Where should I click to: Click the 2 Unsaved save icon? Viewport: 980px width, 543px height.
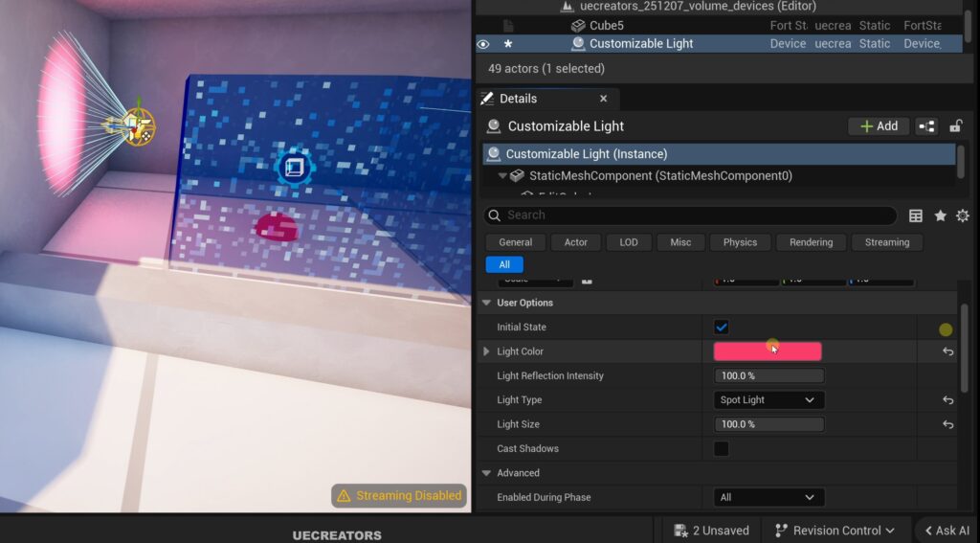click(680, 531)
